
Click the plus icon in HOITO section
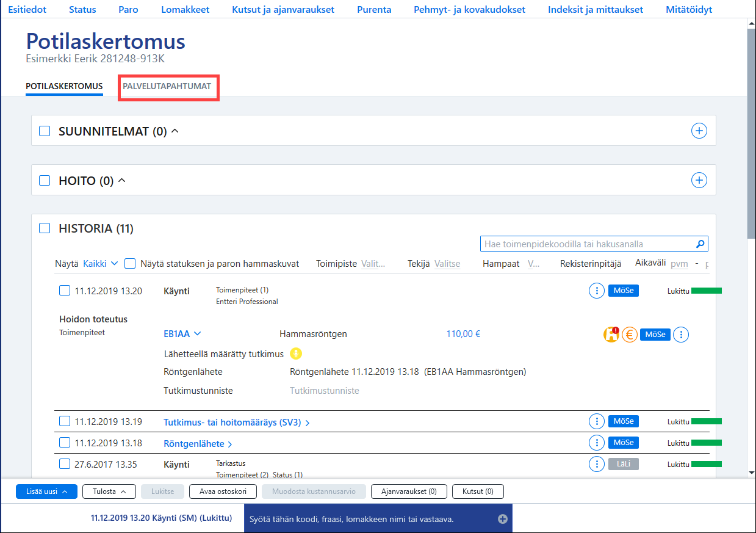(x=699, y=180)
